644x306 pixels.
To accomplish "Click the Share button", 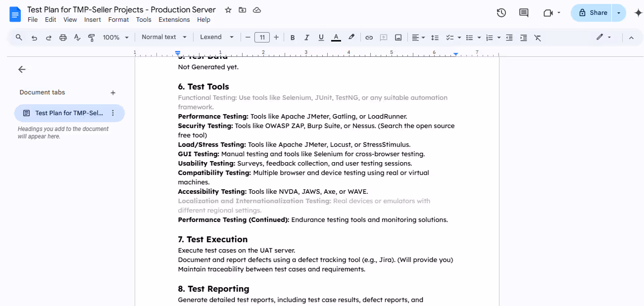I will click(592, 13).
